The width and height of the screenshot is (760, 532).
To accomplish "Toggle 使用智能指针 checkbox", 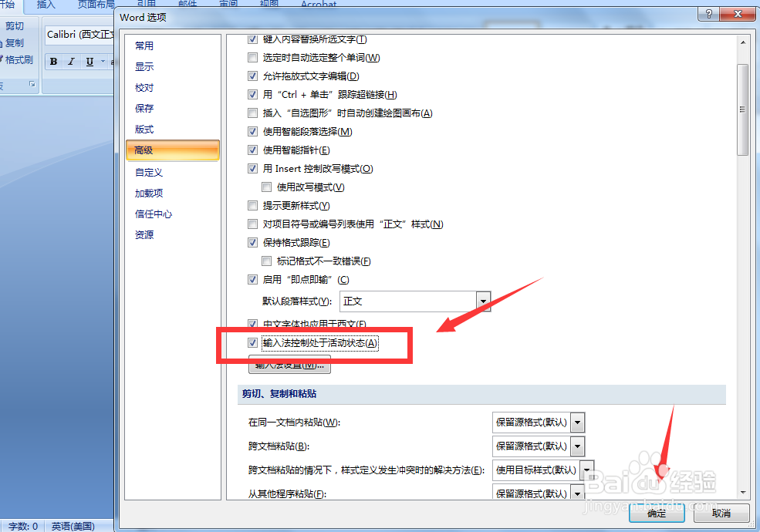I will pyautogui.click(x=252, y=150).
